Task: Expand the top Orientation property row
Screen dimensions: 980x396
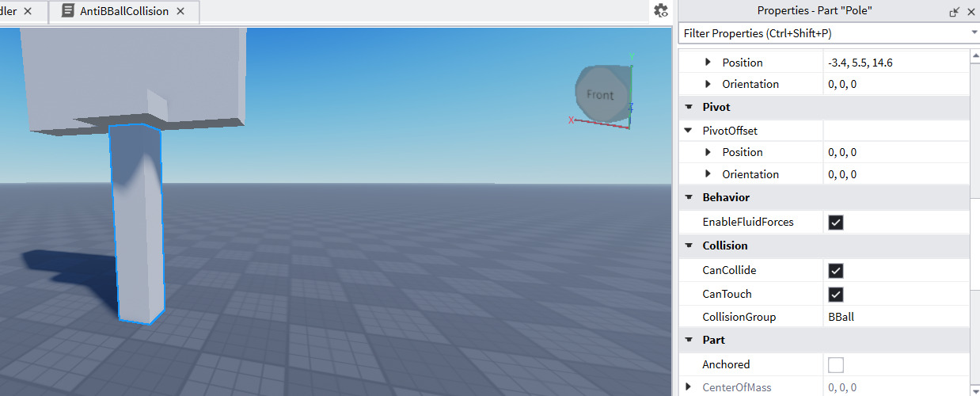Action: point(708,84)
